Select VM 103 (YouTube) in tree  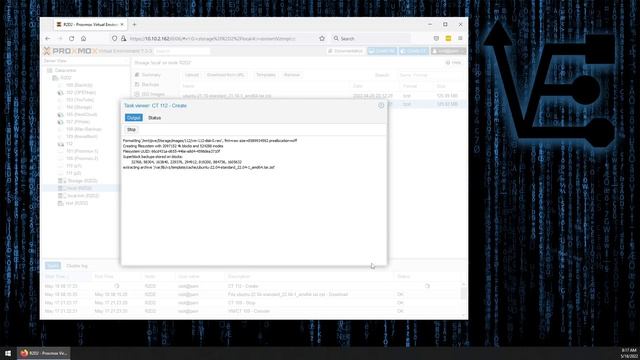coord(80,100)
